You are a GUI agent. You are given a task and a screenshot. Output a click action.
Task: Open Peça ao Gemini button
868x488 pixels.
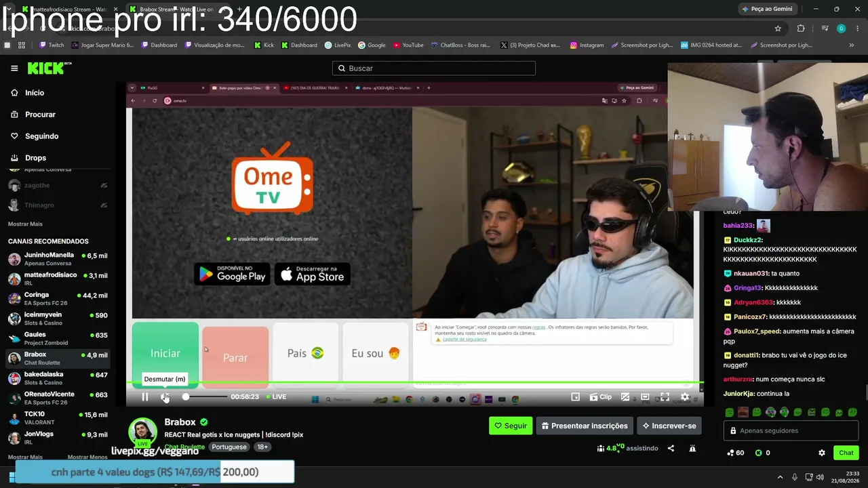click(767, 9)
